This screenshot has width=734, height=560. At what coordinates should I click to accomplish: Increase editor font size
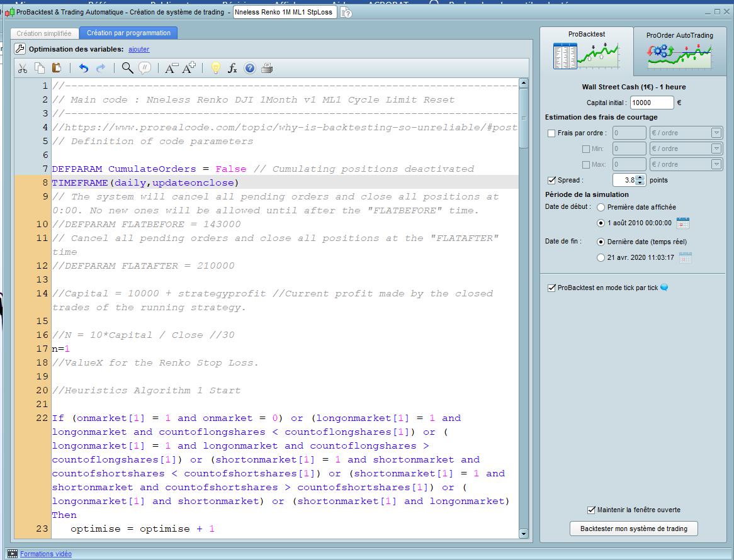pyautogui.click(x=189, y=69)
